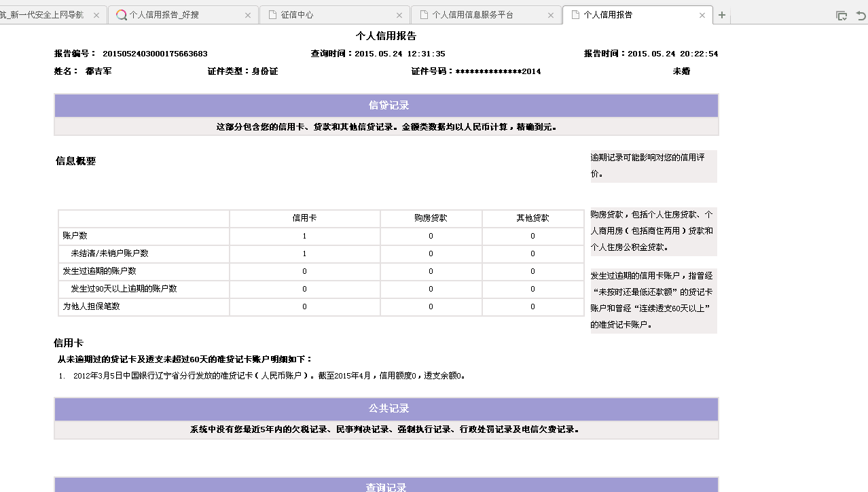Click the 好搜 search favicon on its tab

(122, 15)
